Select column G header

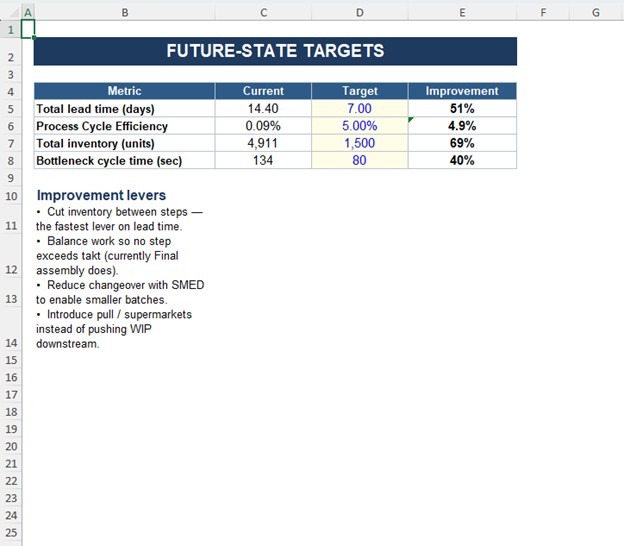pos(596,13)
